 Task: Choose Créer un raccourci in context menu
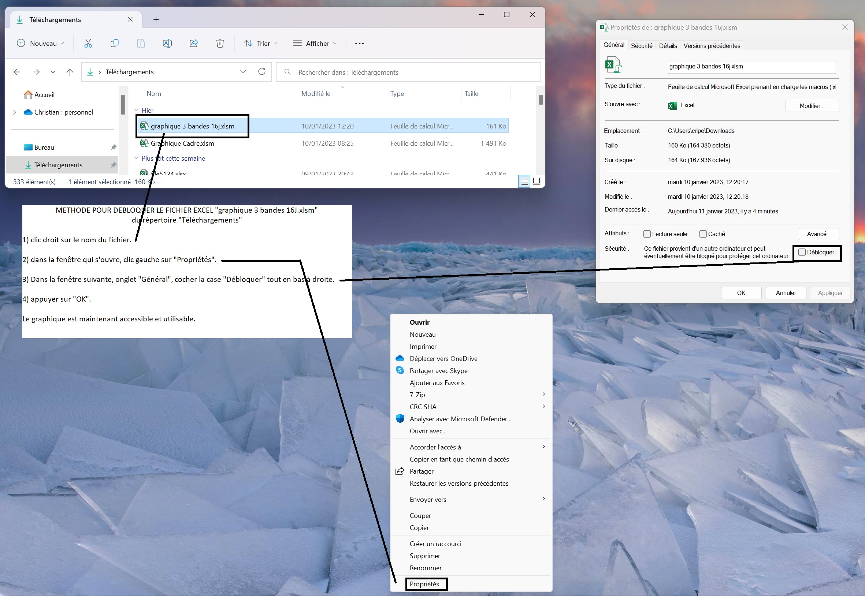point(435,544)
